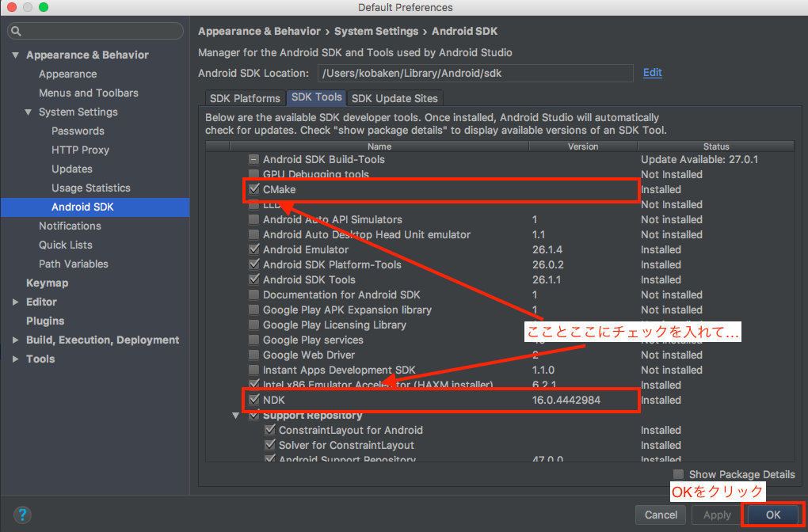808x532 pixels.
Task: Select Android SDK in sidebar
Action: pos(95,207)
